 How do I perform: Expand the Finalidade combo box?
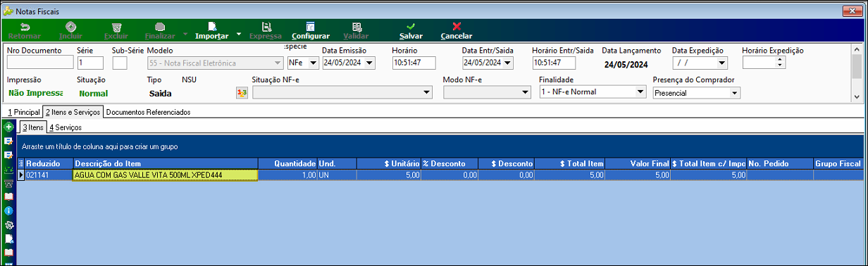pyautogui.click(x=640, y=92)
